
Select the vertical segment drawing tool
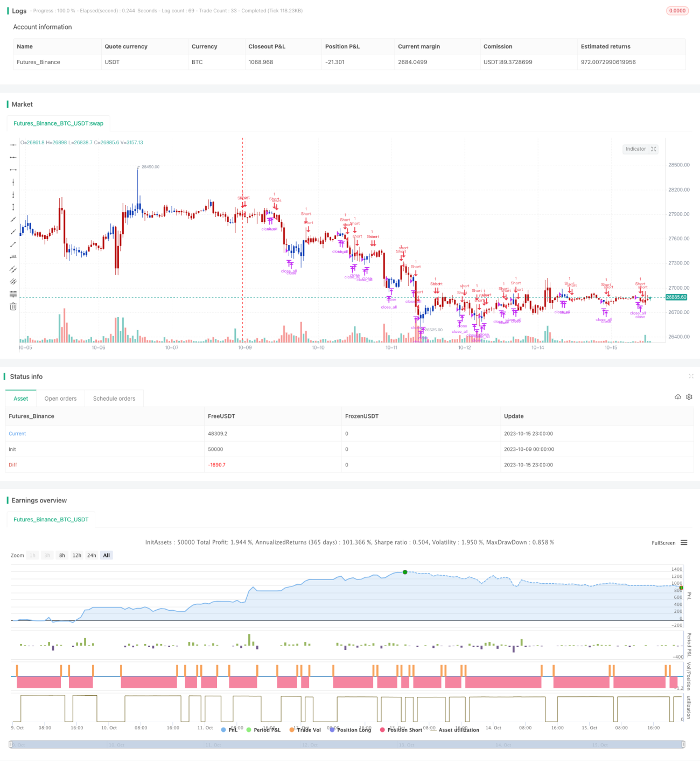point(13,207)
